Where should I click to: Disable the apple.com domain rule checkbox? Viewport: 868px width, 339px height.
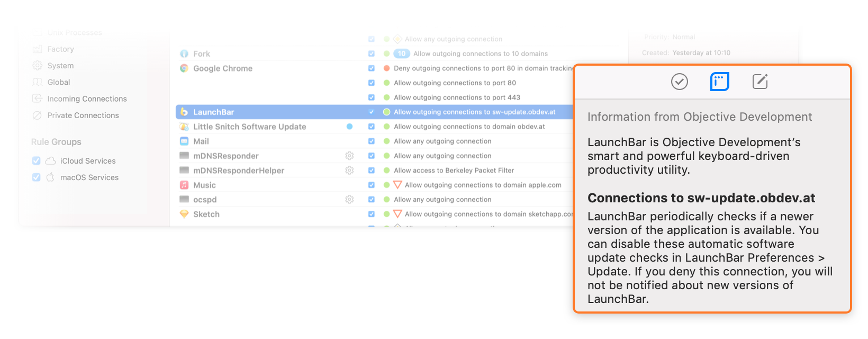[372, 185]
